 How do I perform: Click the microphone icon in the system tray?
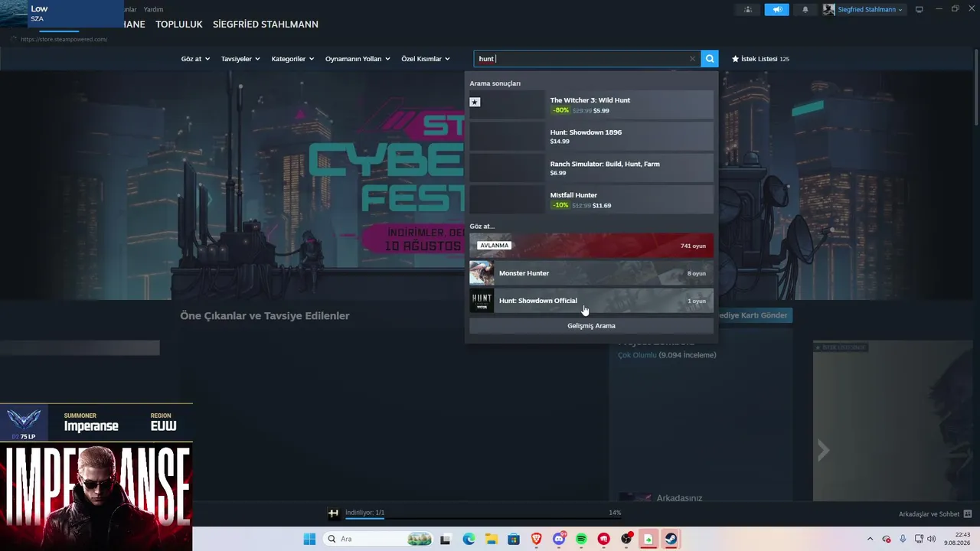[903, 539]
